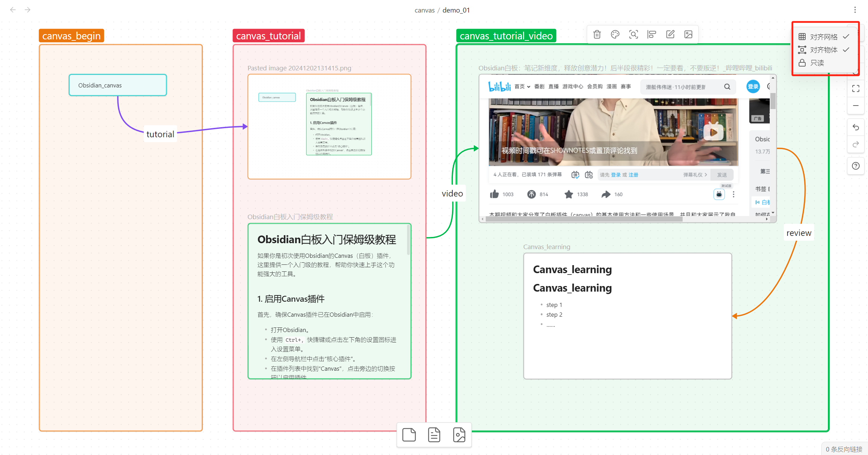Open the more options three-dot menu
Viewport: 868px width, 455px height.
pyautogui.click(x=855, y=10)
